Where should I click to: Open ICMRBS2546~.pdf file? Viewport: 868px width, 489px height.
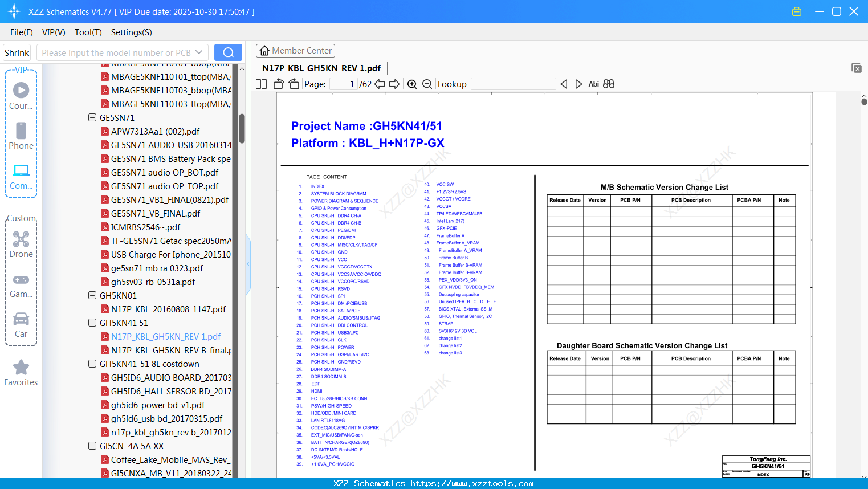(145, 227)
